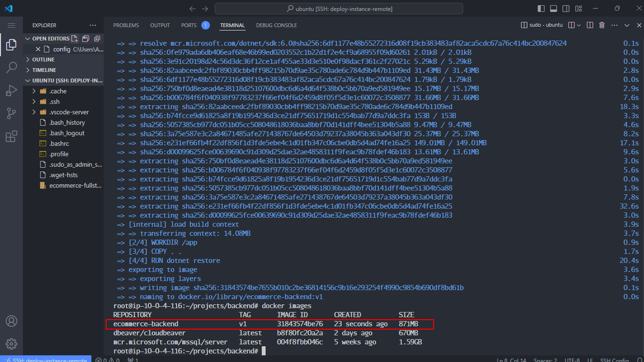Expand the .vscode-server folder
The height and width of the screenshot is (362, 644).
[64, 112]
